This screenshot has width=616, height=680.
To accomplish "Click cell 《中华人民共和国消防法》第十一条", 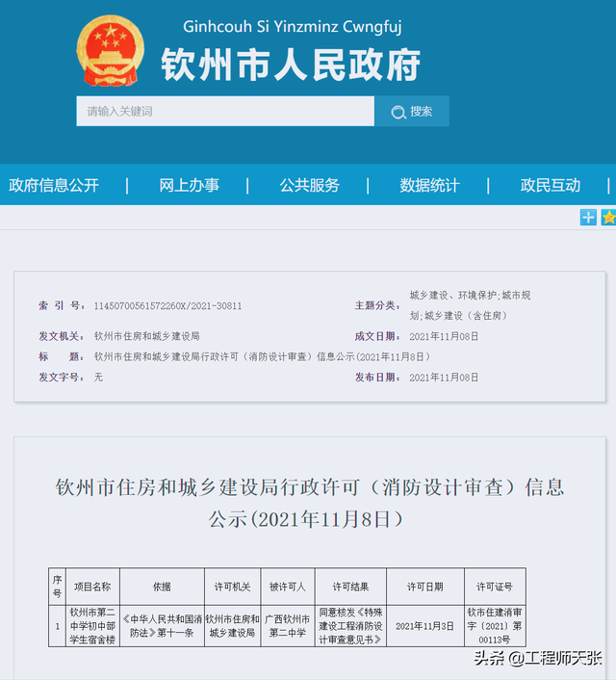I will click(x=162, y=626).
